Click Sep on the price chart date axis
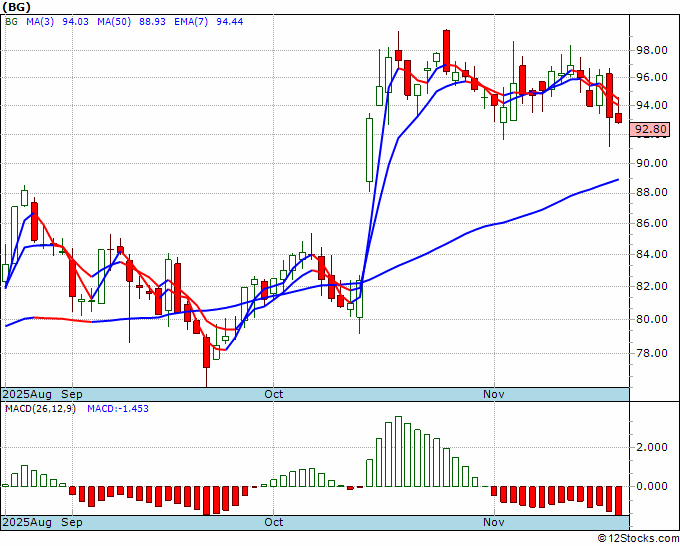The width and height of the screenshot is (680, 546). (x=72, y=394)
